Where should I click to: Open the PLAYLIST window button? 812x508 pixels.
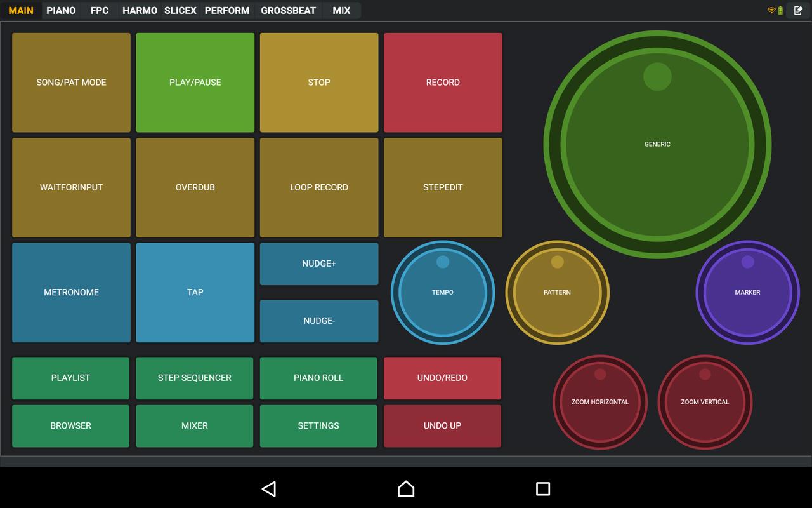pyautogui.click(x=70, y=378)
